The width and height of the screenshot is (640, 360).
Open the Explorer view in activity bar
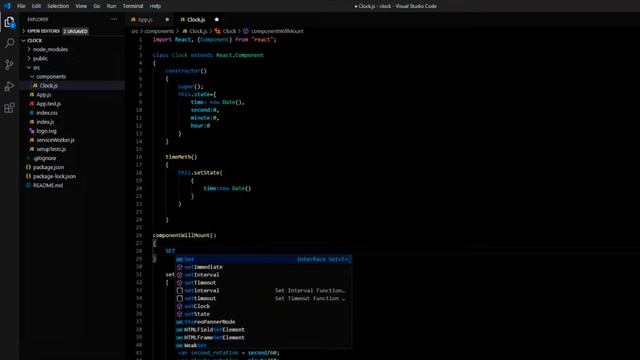point(9,22)
